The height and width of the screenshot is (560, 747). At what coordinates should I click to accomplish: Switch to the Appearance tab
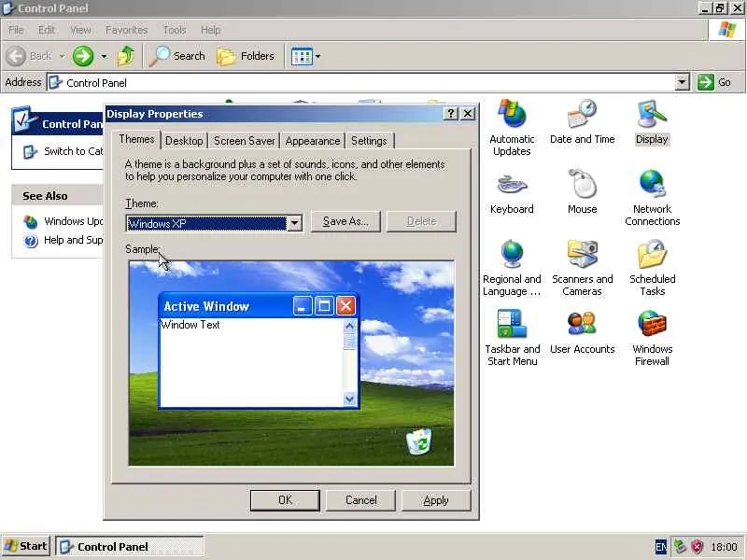(313, 141)
